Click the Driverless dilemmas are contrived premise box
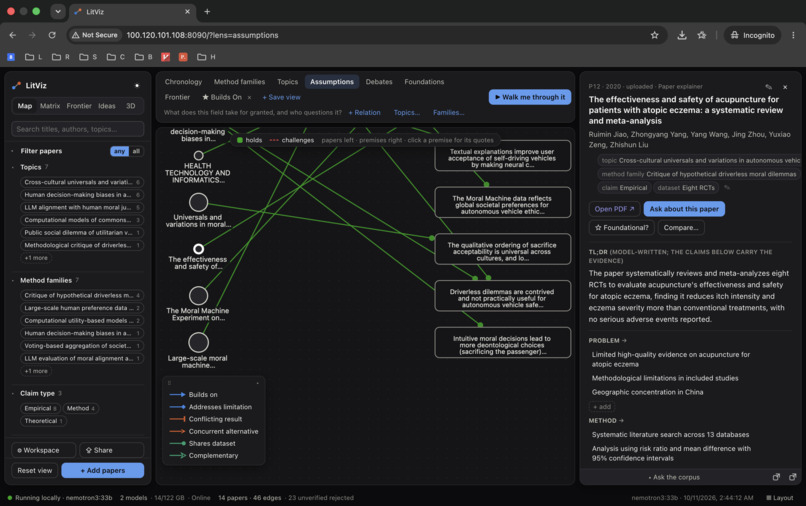The width and height of the screenshot is (806, 506). [502, 296]
